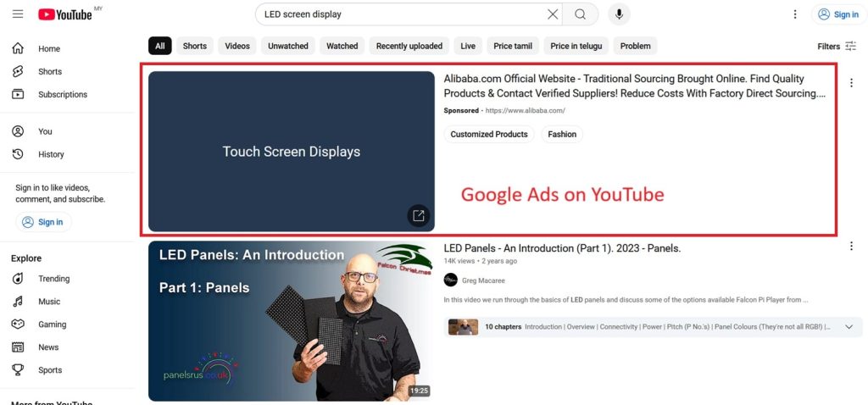Select the All filter chip

pos(160,46)
